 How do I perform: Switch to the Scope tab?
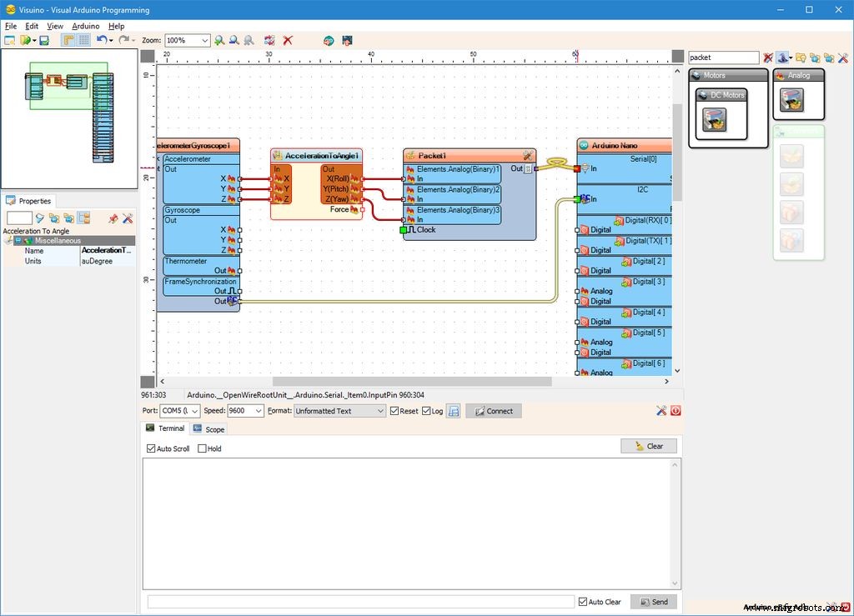click(x=208, y=428)
